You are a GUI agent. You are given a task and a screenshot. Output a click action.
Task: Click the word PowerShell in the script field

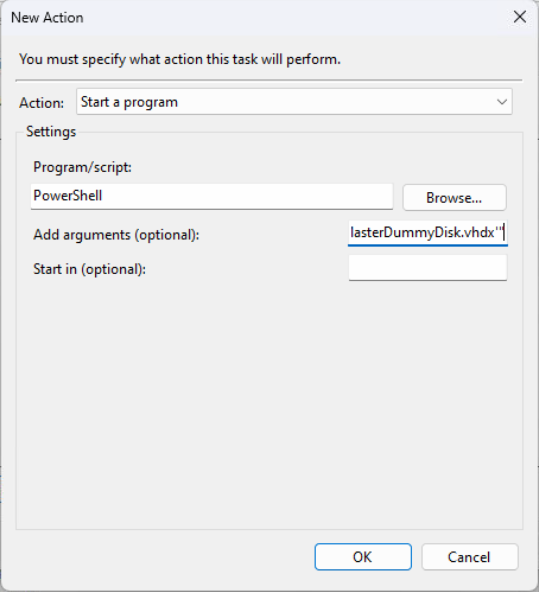coord(68,196)
